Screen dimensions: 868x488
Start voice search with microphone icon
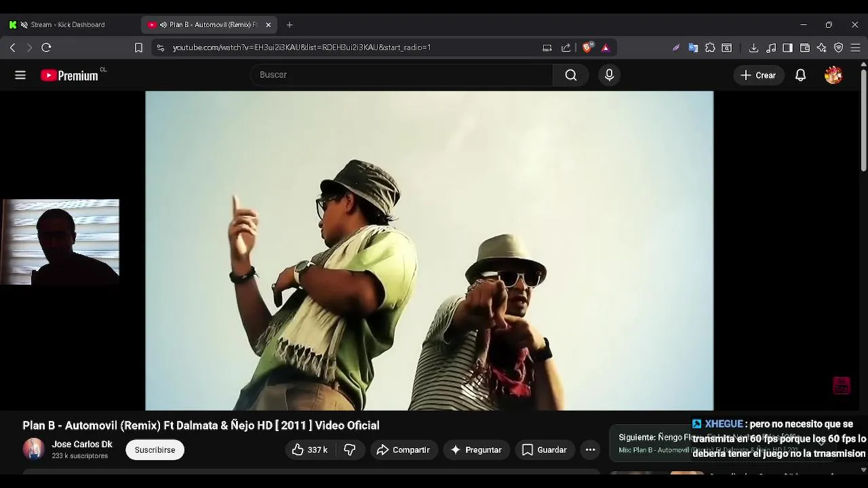click(609, 75)
